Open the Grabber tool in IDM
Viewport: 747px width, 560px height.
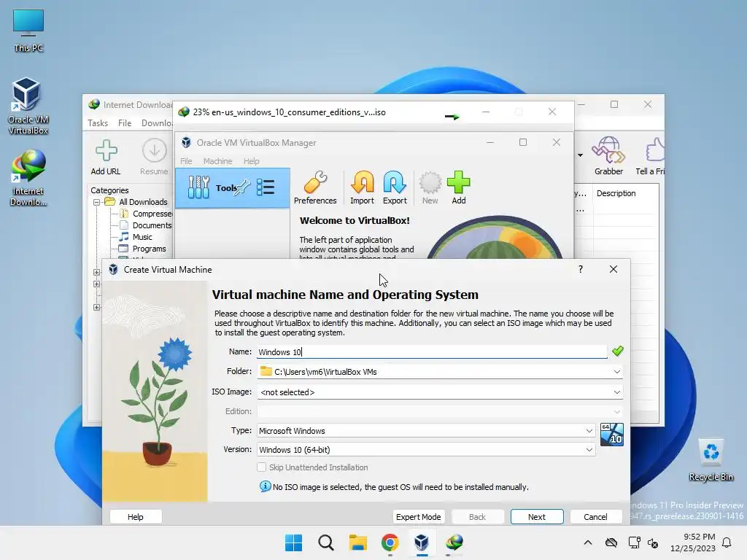click(x=608, y=156)
